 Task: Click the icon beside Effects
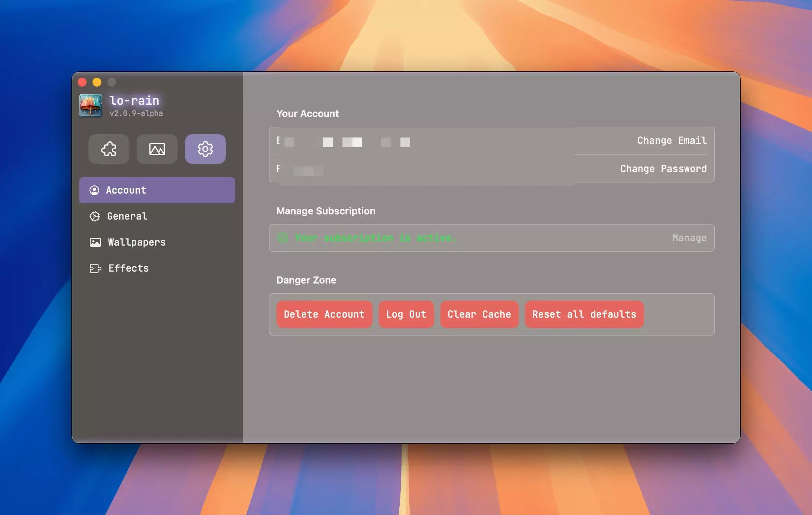[95, 268]
